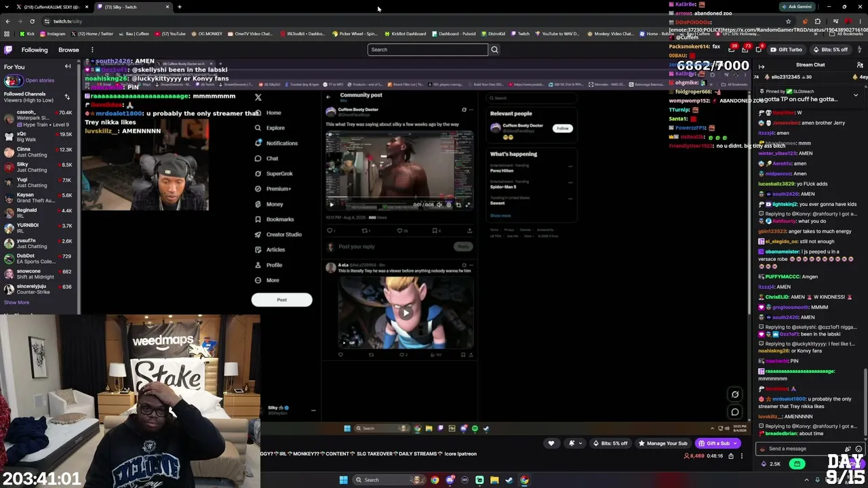Collapse the For You sidebar

[68, 66]
